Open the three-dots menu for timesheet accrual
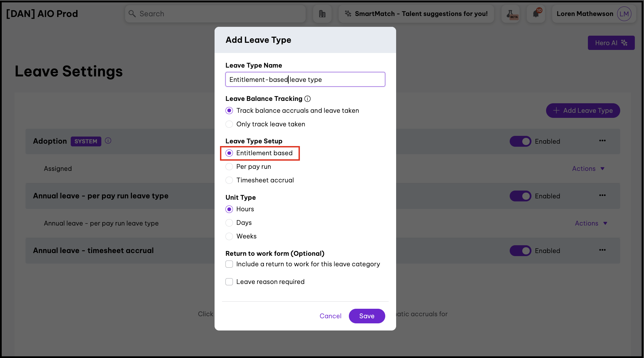The height and width of the screenshot is (358, 644). point(602,250)
